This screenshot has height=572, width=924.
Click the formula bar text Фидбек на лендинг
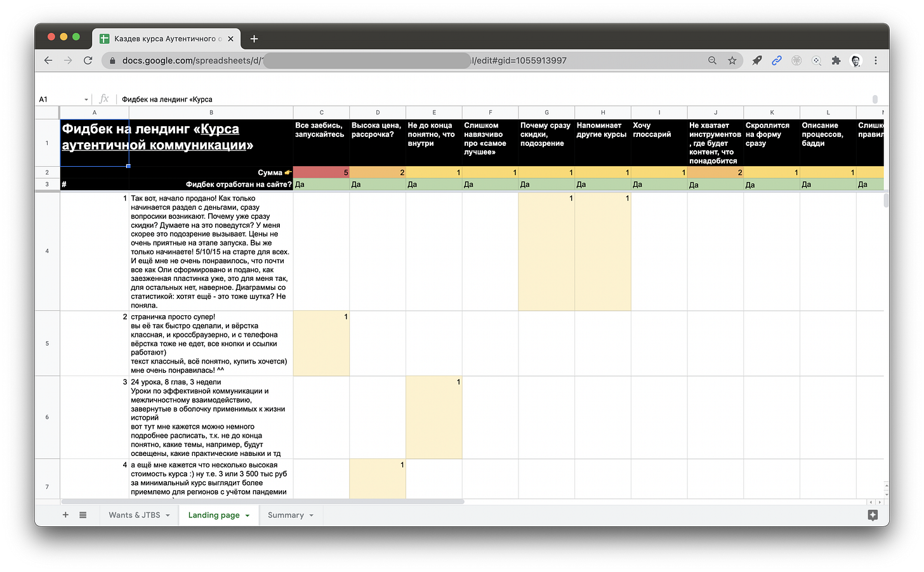coord(167,99)
